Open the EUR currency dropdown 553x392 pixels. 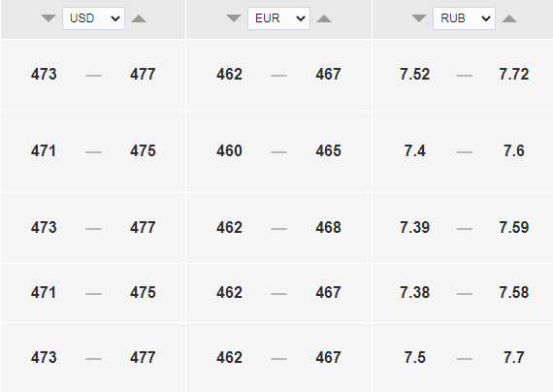[279, 18]
